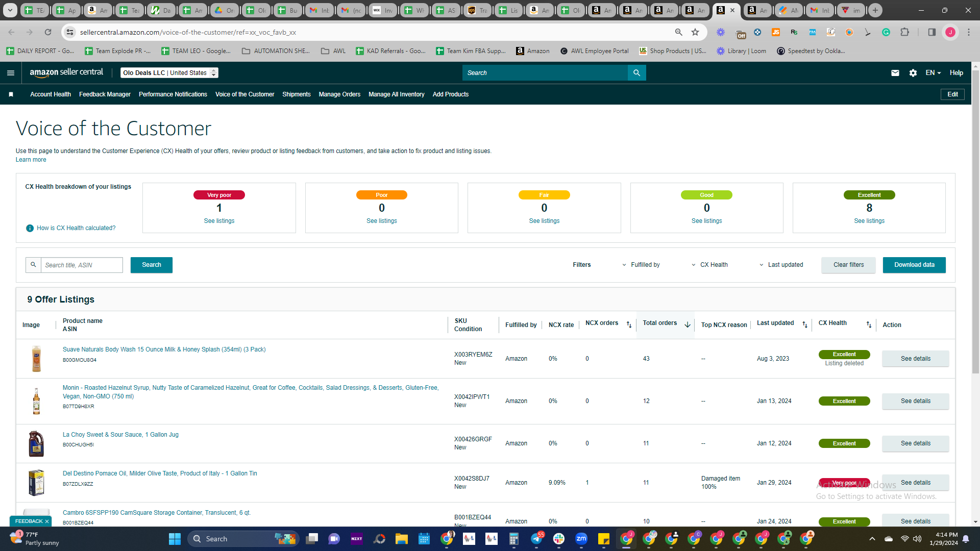Open Feedback Manager menu item
Image resolution: width=980 pixels, height=551 pixels.
pos(105,94)
